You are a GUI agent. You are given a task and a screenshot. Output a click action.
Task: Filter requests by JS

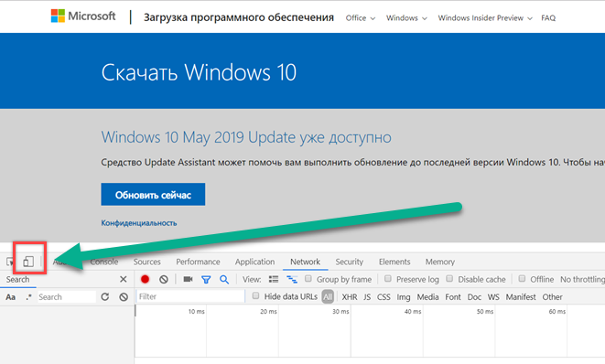click(367, 297)
